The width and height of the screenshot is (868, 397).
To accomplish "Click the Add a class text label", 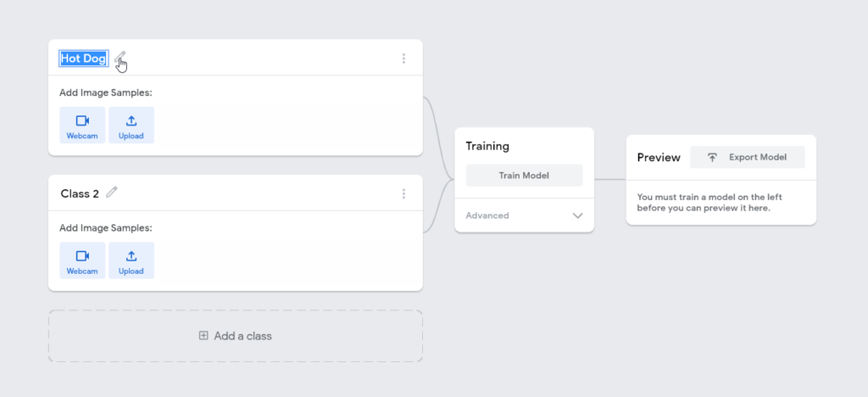I will pos(243,336).
